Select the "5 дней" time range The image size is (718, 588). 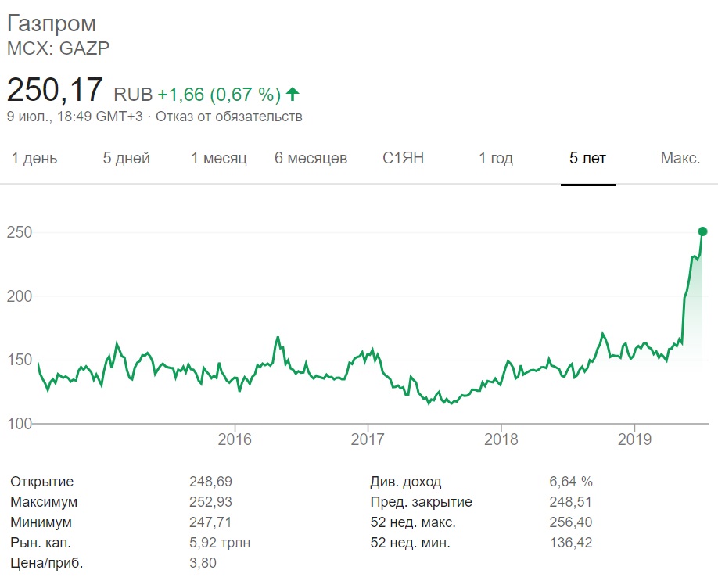coord(127,159)
